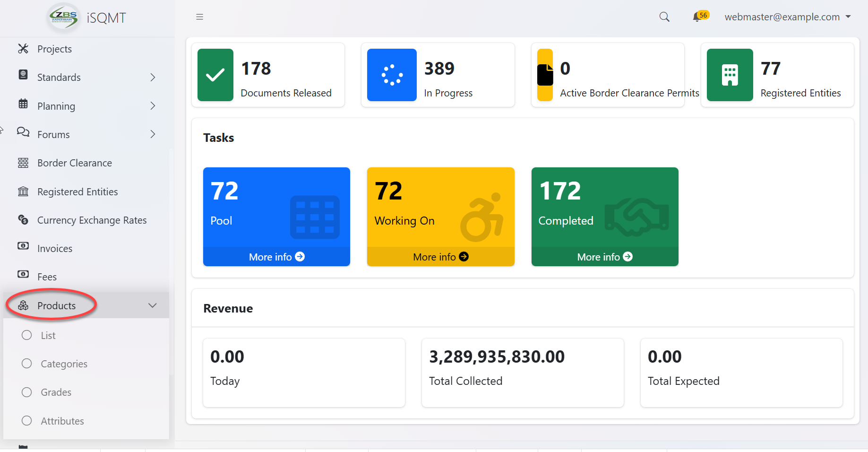The image size is (868, 452).
Task: Click the Projects tools icon in sidebar
Action: coord(23,49)
